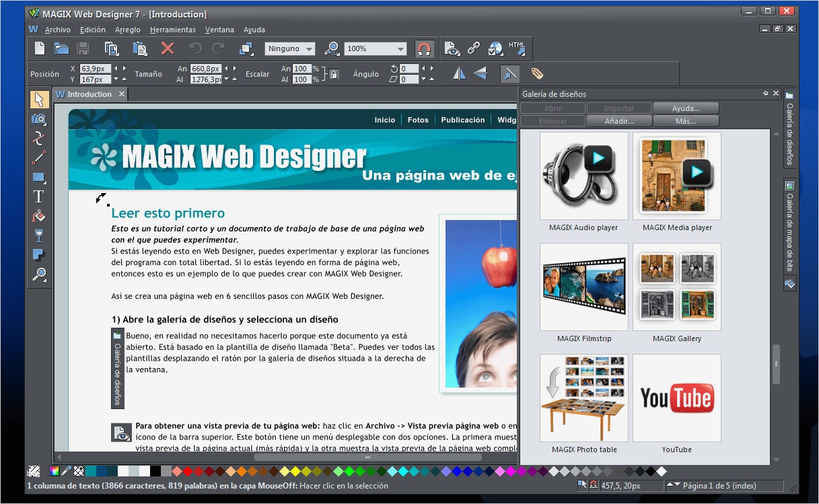Select the YouTube design thumbnail

(676, 398)
